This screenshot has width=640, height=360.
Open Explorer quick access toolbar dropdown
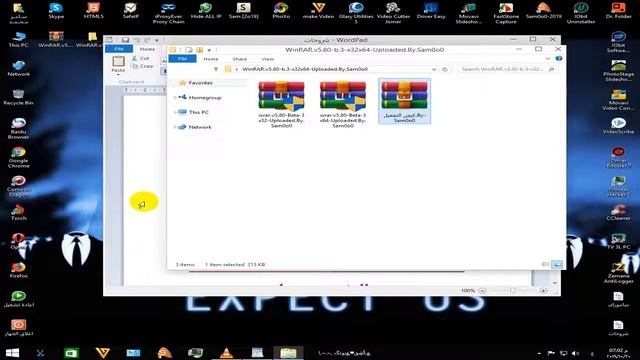tap(209, 50)
